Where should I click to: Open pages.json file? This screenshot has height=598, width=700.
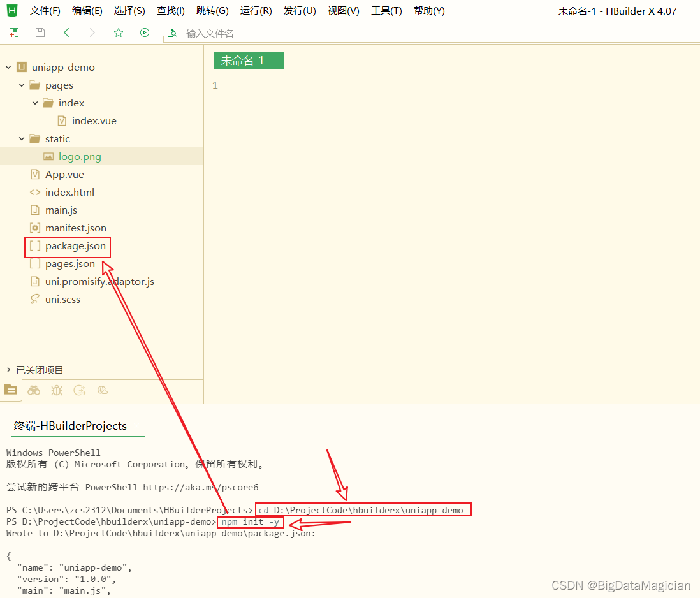[x=70, y=264]
